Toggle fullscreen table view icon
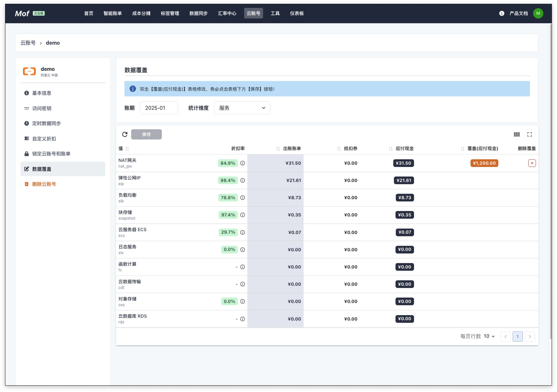This screenshot has height=392, width=557. point(529,134)
